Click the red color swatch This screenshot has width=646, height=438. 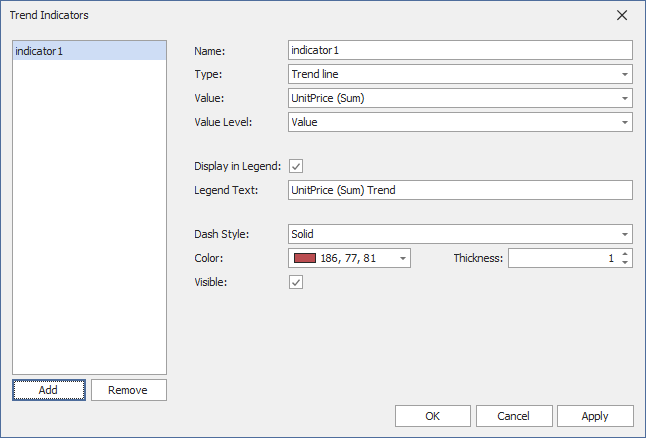(304, 258)
